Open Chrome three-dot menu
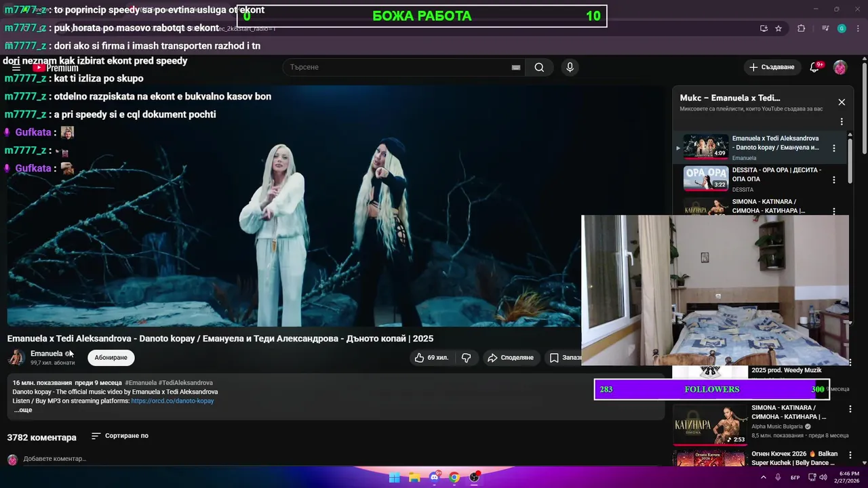The width and height of the screenshot is (868, 488). [x=857, y=28]
